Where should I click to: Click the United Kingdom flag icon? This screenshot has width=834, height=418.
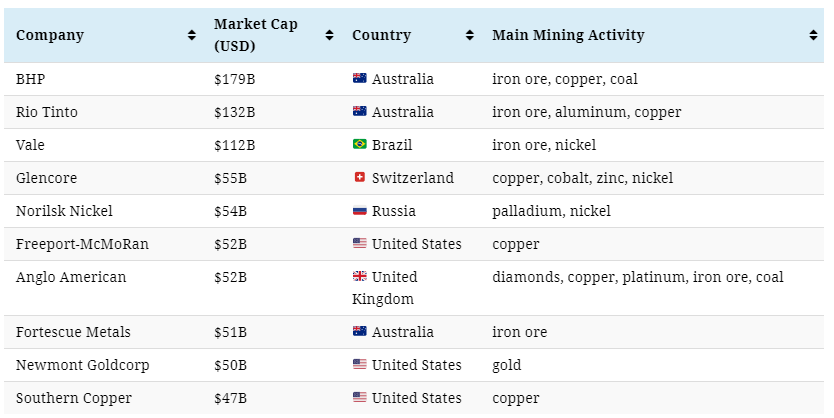point(359,277)
